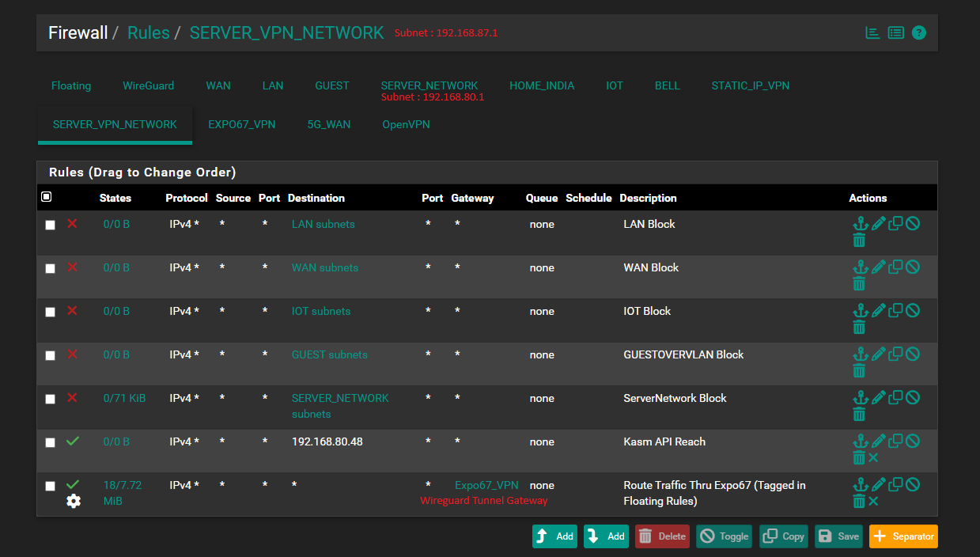The width and height of the screenshot is (980, 557).
Task: Click the red Delete button
Action: tap(662, 536)
